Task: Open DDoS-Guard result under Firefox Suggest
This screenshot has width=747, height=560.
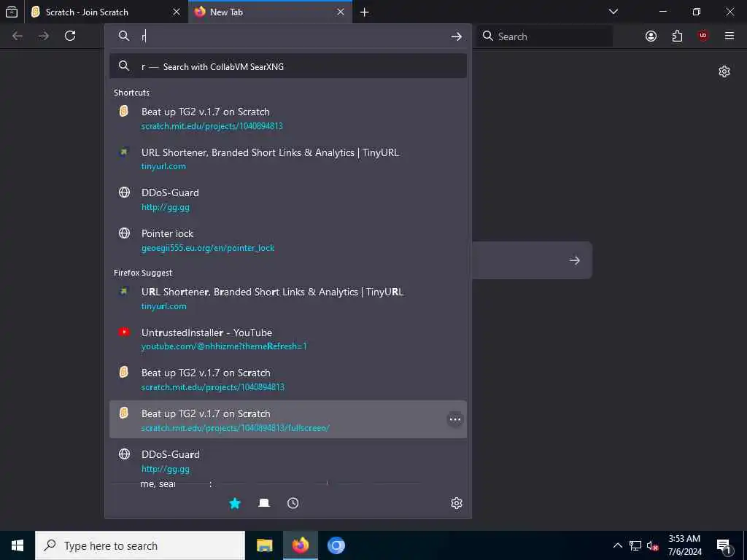Action: point(287,461)
